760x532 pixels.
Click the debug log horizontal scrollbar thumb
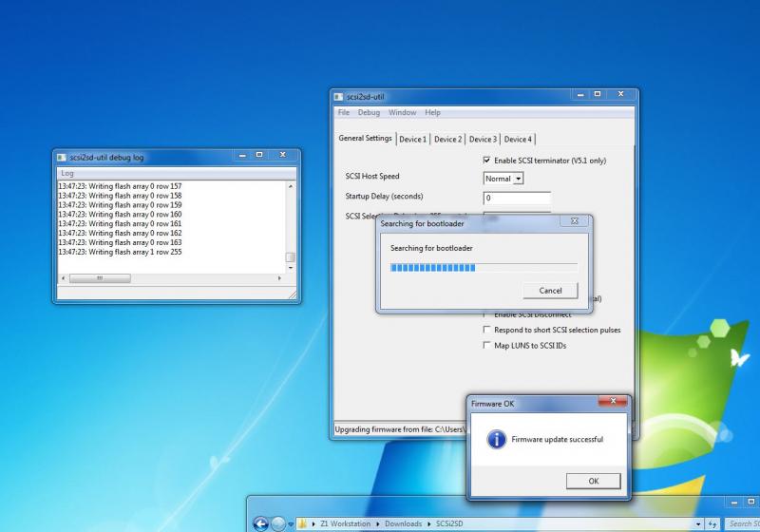100,278
